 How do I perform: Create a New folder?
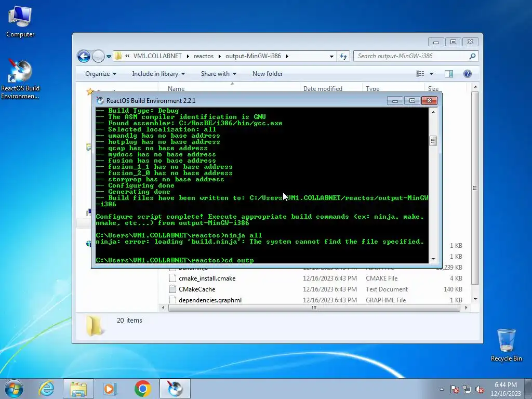click(x=268, y=74)
